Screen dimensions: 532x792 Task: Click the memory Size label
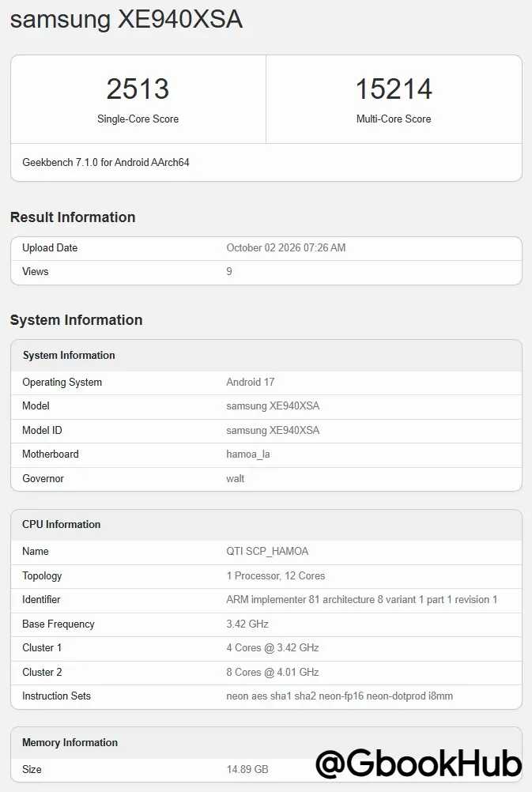[32, 769]
